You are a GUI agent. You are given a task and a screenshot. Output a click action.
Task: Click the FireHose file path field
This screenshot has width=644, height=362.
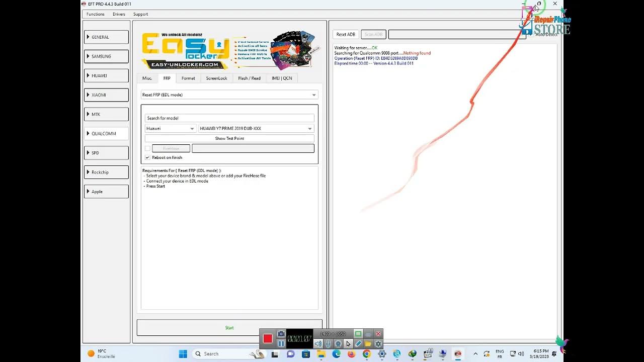point(253,148)
